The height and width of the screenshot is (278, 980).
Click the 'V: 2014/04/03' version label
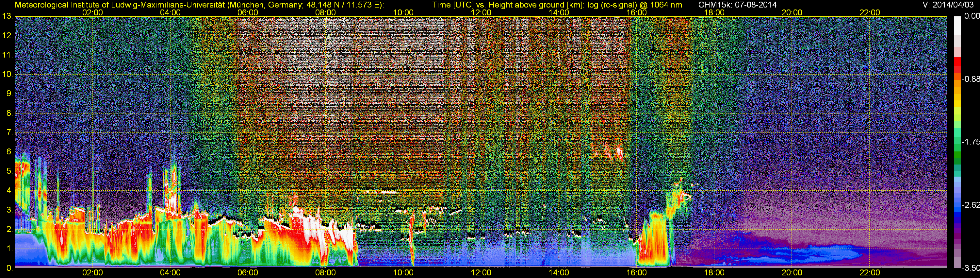947,5
